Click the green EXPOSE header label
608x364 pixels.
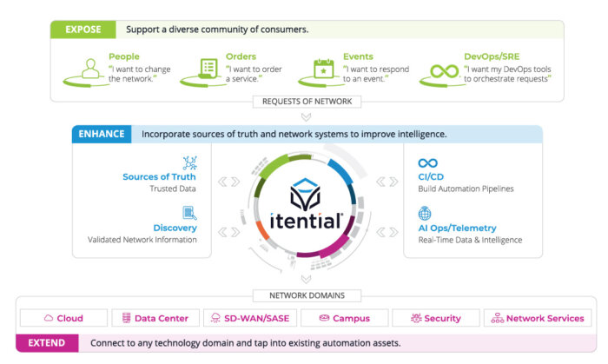[x=83, y=30]
